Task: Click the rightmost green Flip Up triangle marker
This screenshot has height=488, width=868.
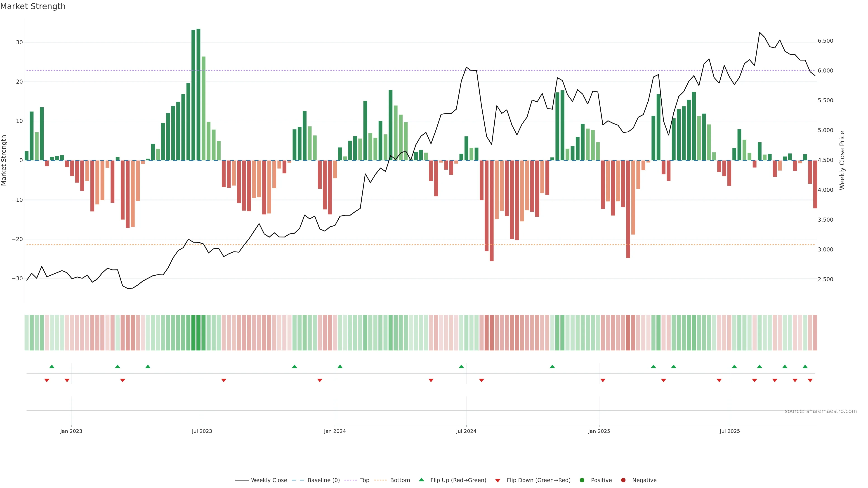Action: (x=805, y=366)
